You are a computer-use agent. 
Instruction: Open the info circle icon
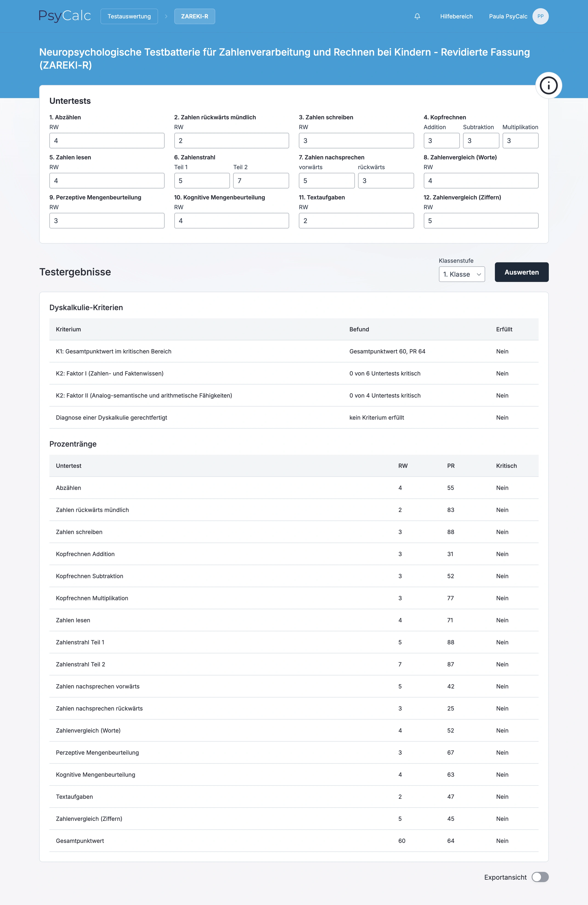(548, 85)
